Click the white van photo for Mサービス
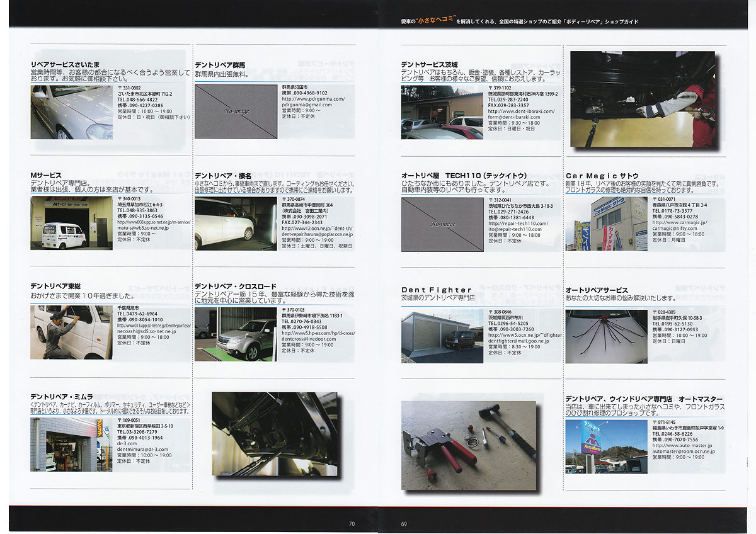 tap(71, 224)
